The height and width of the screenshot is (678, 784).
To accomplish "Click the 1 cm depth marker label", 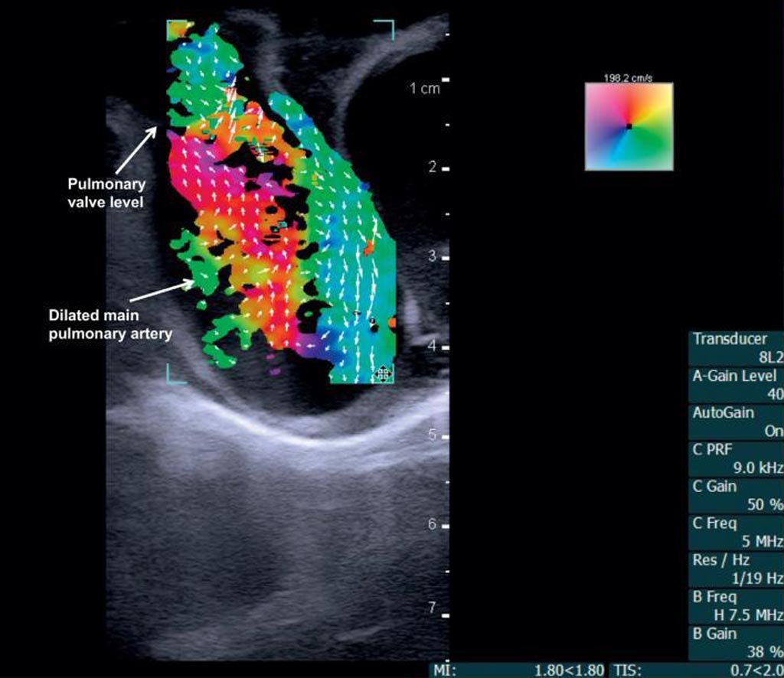I will click(424, 89).
